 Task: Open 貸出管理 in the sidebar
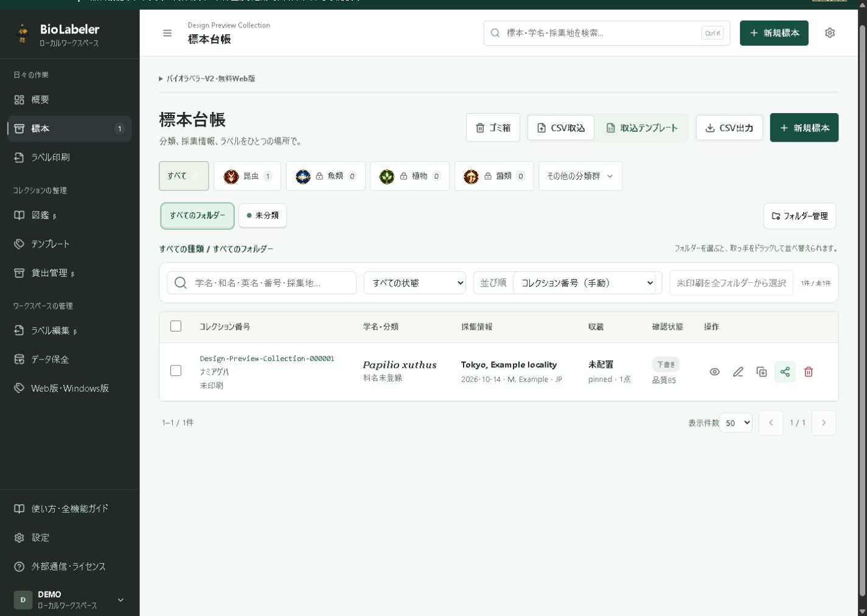69,273
